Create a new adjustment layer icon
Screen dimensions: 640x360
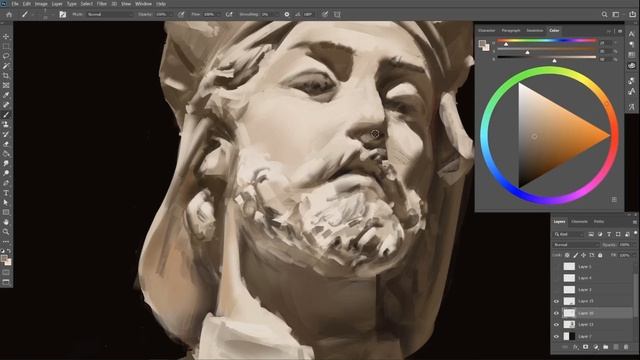click(596, 347)
